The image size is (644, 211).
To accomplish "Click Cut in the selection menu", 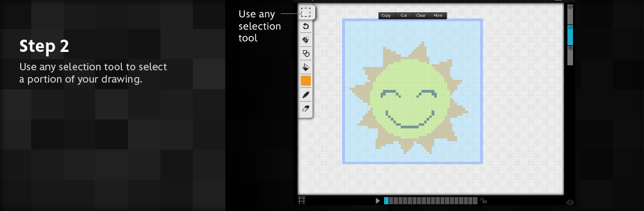I will pos(404,16).
